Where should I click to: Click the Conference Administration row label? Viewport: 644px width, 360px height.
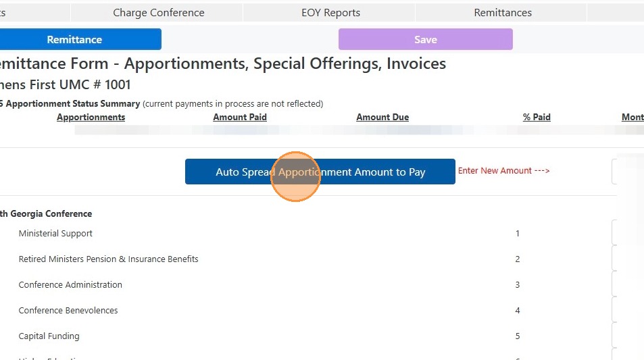pyautogui.click(x=70, y=285)
